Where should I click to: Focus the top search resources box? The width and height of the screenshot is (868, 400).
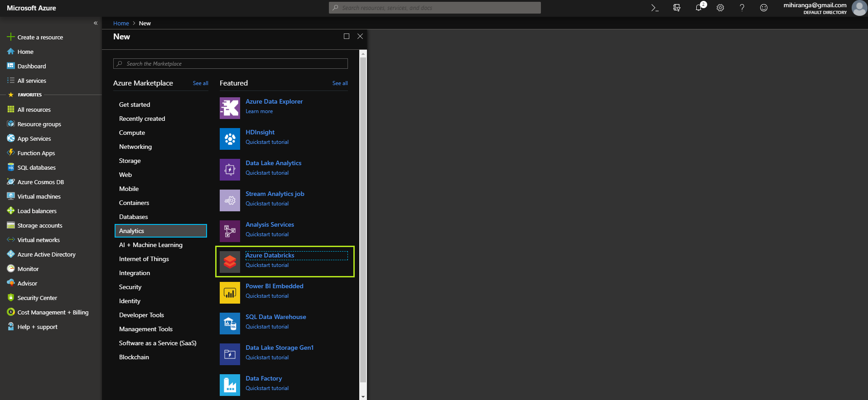[x=434, y=8]
